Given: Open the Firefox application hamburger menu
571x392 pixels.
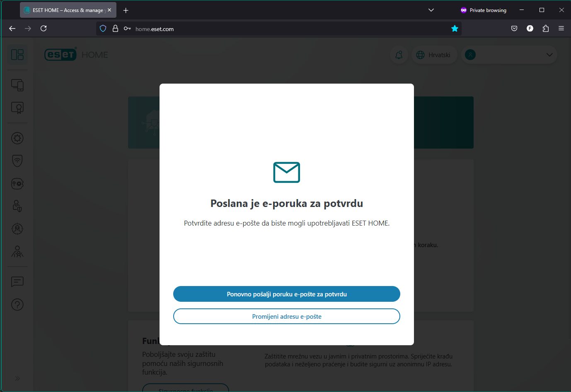Looking at the screenshot, I should coord(561,29).
